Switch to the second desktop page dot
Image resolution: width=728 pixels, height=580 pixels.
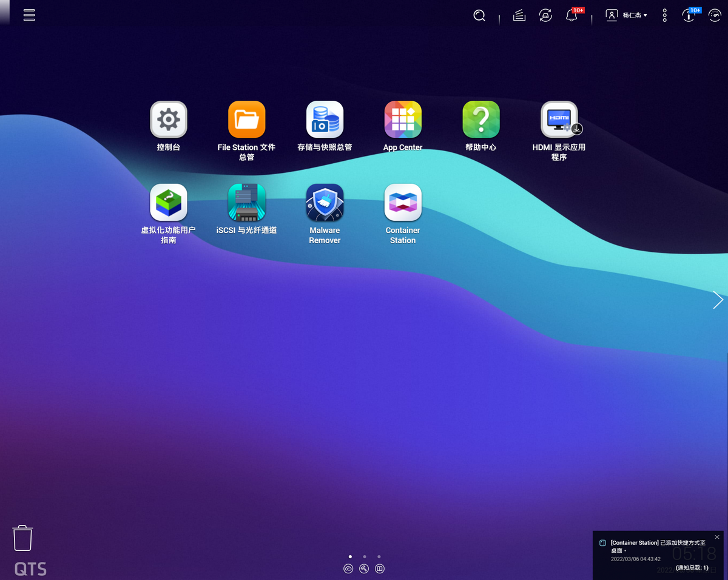[x=365, y=556]
